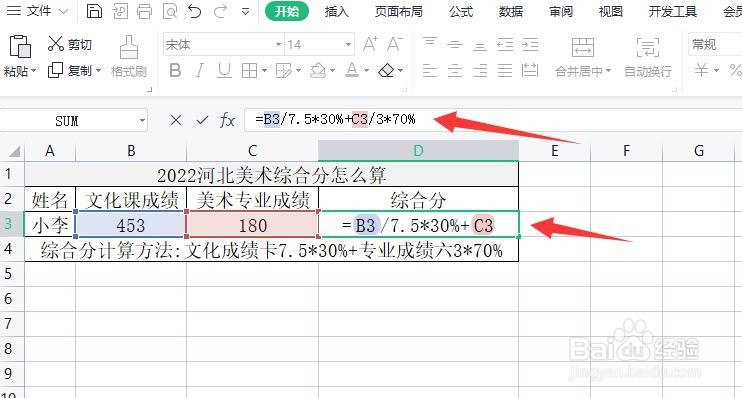742x398 pixels.
Task: Expand the SUM name box dropdown
Action: pos(142,121)
